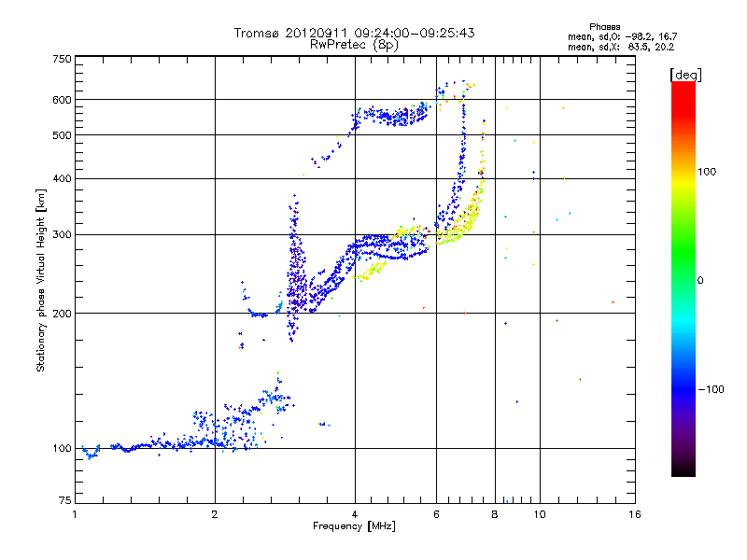Click the y-axis label '500'
Screen dimensions: 747x560
tap(62, 135)
